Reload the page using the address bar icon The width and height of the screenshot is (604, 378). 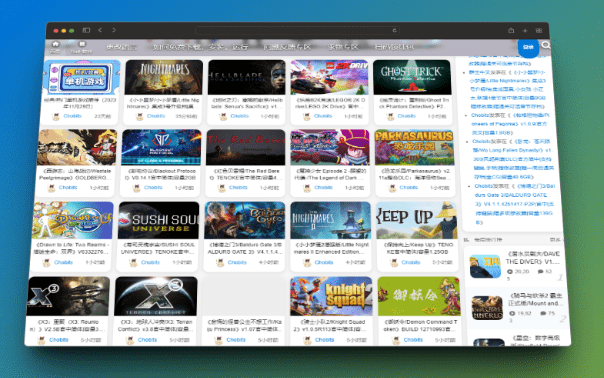394,30
